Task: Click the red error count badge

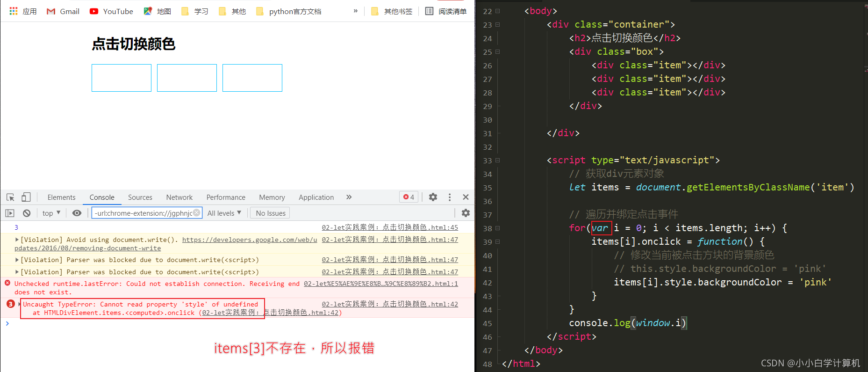Action: click(x=409, y=197)
